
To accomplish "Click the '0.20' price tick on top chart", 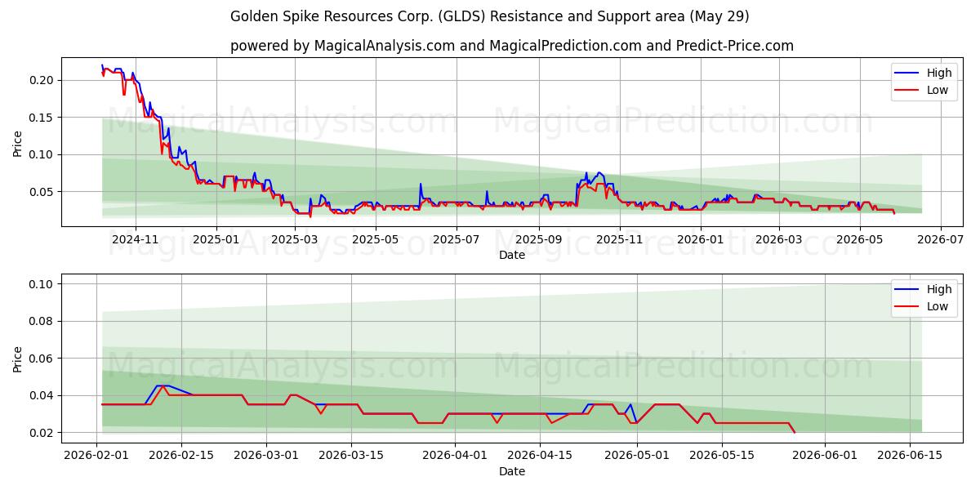I will pos(42,80).
